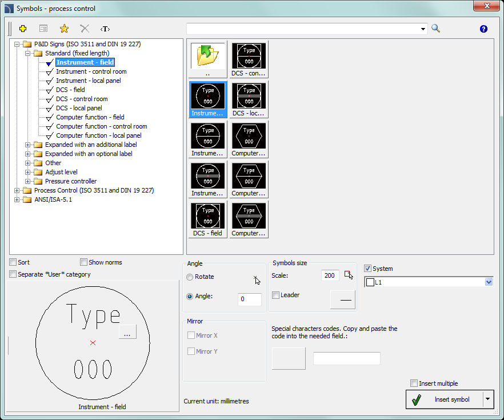The width and height of the screenshot is (504, 420).
Task: Click the '...' button on symbol preview
Action: pyautogui.click(x=127, y=332)
